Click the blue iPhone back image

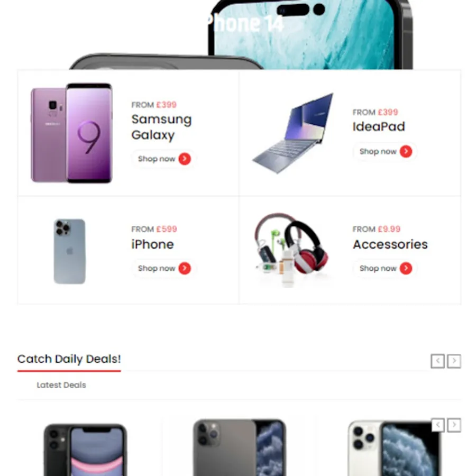(x=69, y=251)
